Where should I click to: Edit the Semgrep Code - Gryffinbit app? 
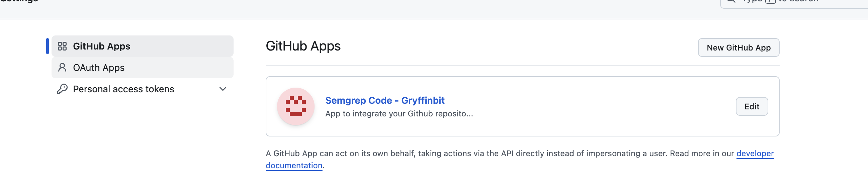[752, 106]
